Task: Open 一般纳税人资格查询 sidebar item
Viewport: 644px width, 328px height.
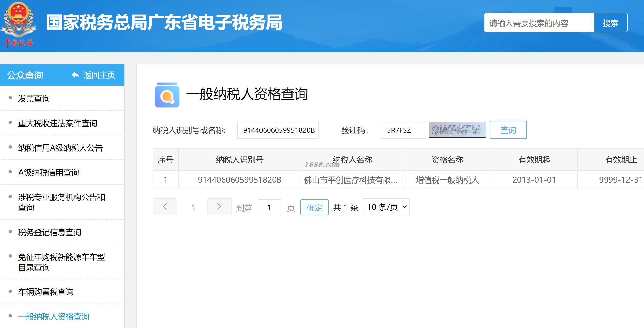Action: [x=54, y=316]
